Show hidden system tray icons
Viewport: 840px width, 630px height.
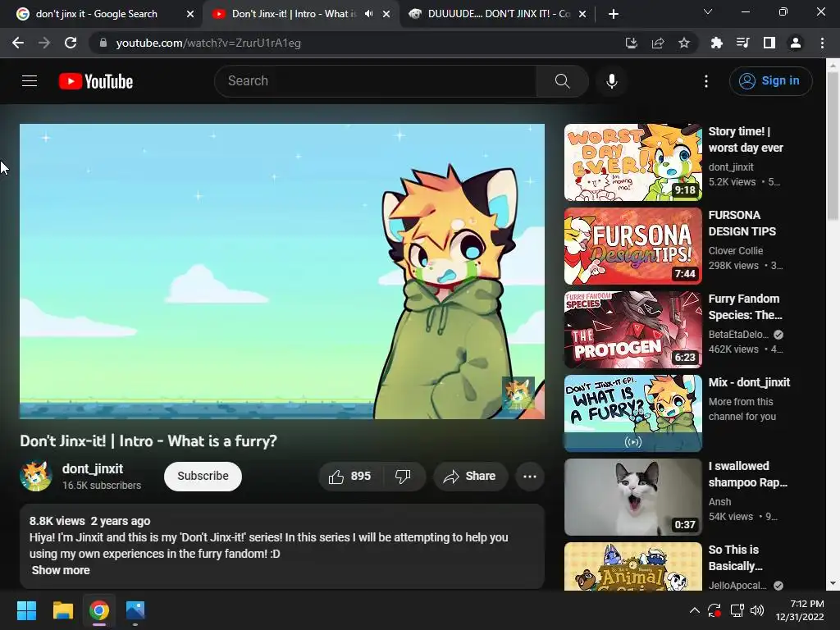coord(694,610)
